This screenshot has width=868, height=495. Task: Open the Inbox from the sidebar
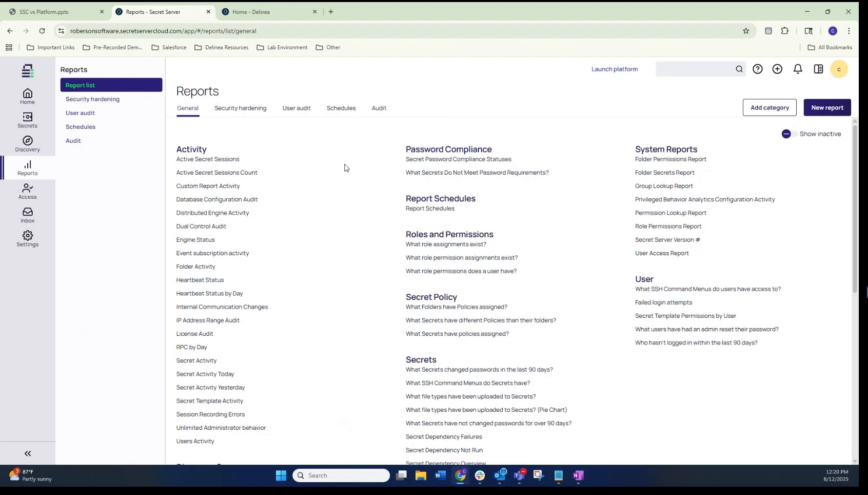[27, 214]
